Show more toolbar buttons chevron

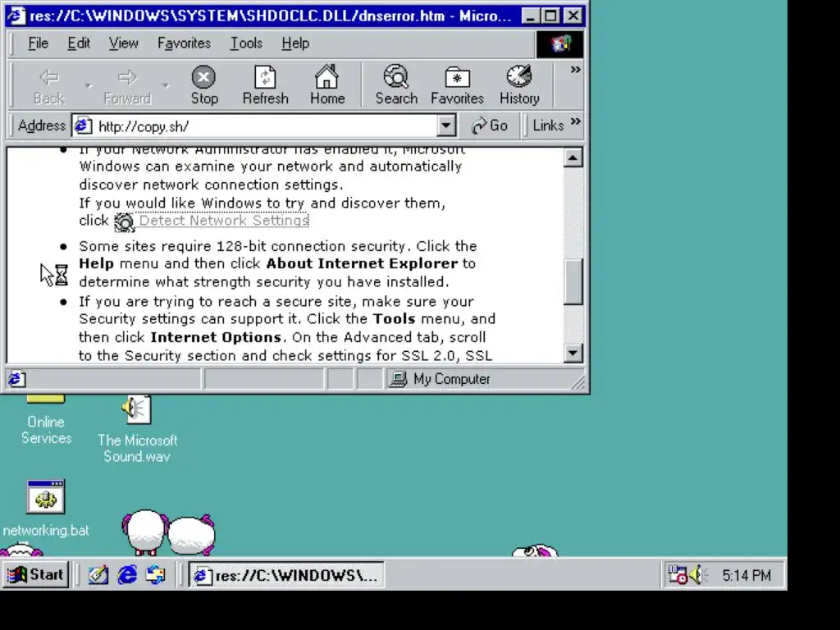[575, 71]
